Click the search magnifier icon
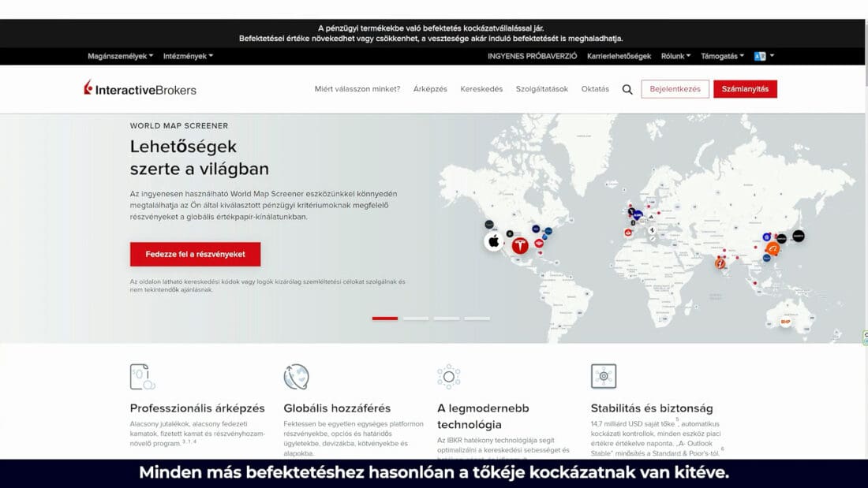This screenshot has width=868, height=488. [627, 89]
